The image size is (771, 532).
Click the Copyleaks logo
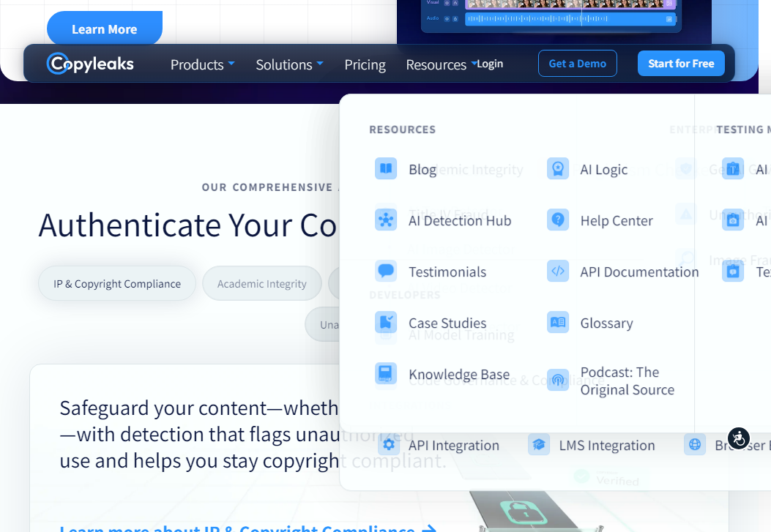(x=90, y=64)
